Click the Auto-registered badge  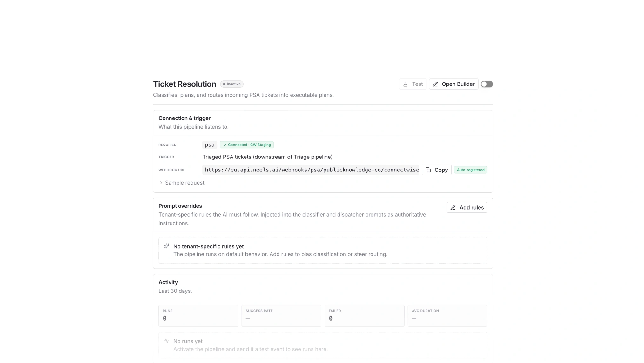[x=471, y=170]
